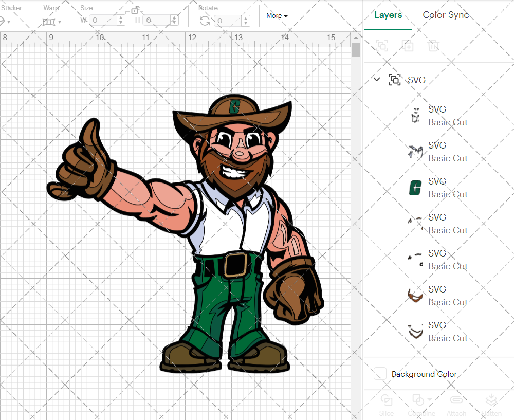Click the Rotate icon in the toolbar
The height and width of the screenshot is (420, 514).
pos(205,20)
